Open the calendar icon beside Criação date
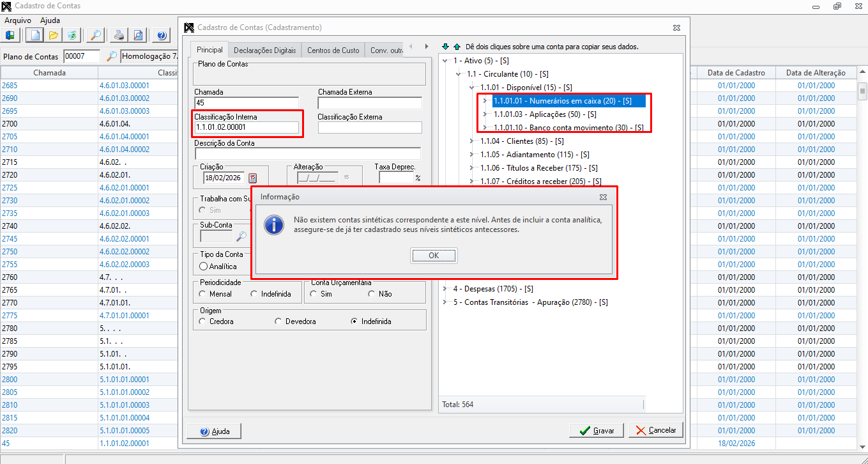Image resolution: width=868 pixels, height=464 pixels. tap(252, 178)
